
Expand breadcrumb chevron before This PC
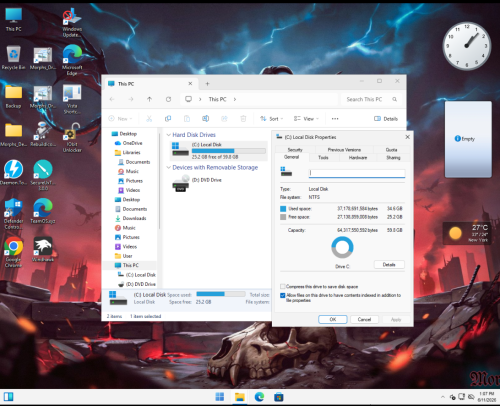pyautogui.click(x=200, y=99)
